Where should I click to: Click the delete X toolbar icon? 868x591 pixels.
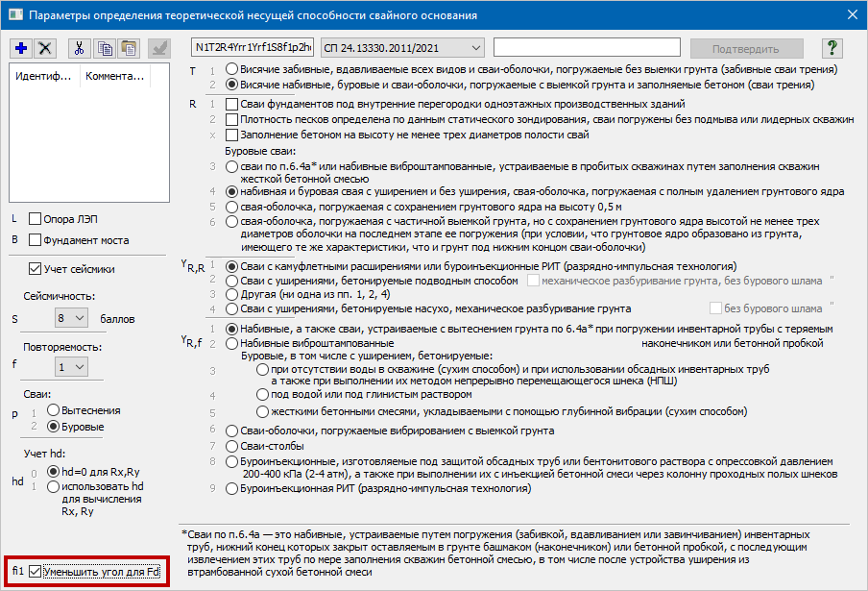[x=45, y=48]
